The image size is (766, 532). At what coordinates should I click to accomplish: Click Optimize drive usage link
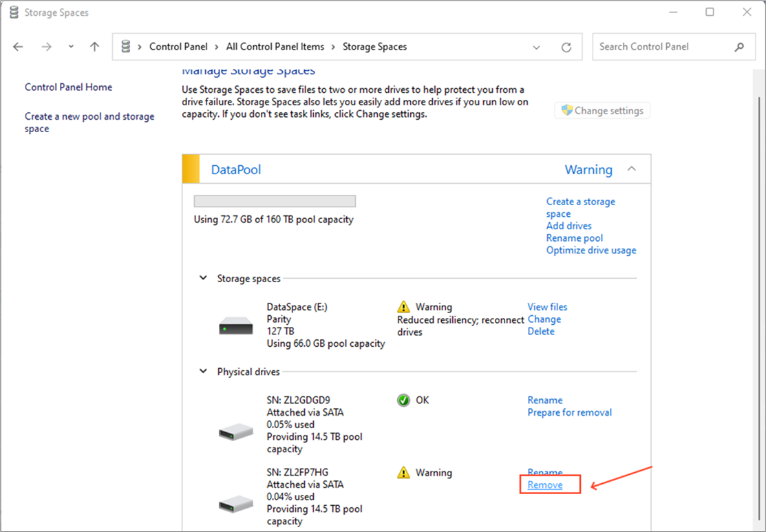pyautogui.click(x=591, y=250)
